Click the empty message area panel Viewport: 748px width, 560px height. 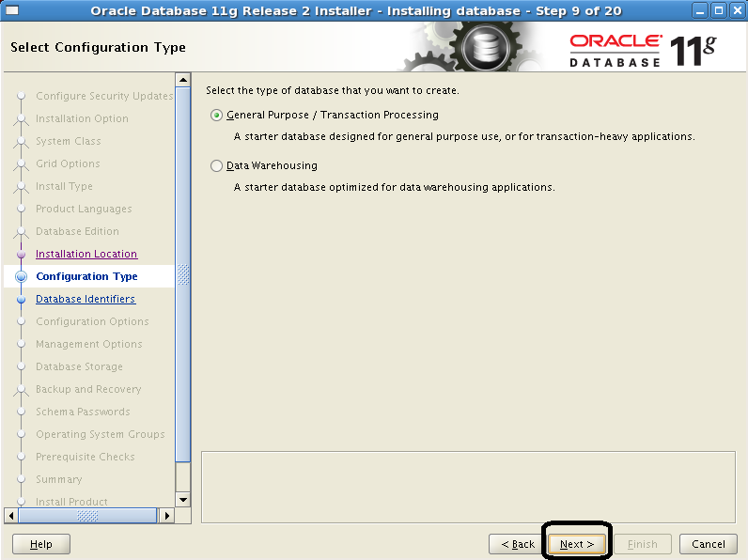(467, 486)
